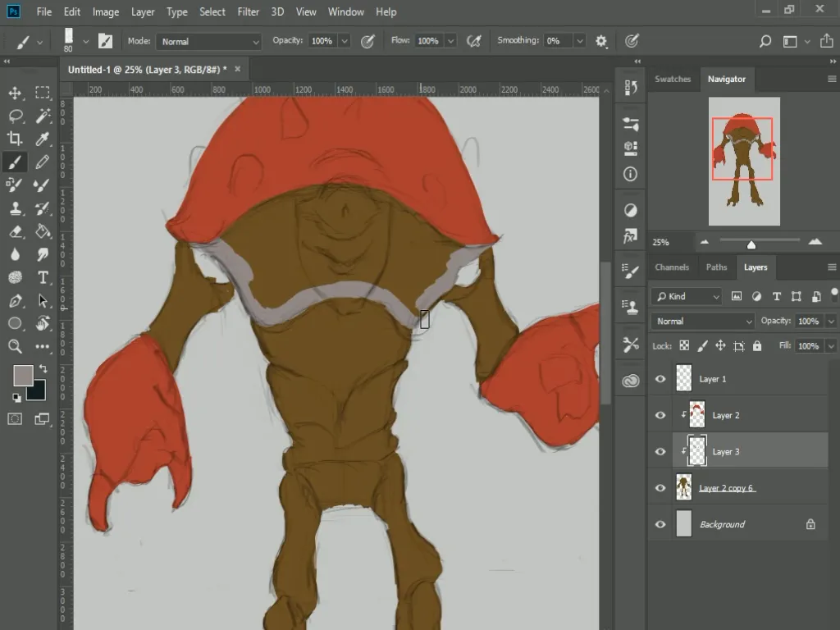Open the blending Mode dropdown in options bar
Viewport: 840px width, 630px height.
coord(208,41)
